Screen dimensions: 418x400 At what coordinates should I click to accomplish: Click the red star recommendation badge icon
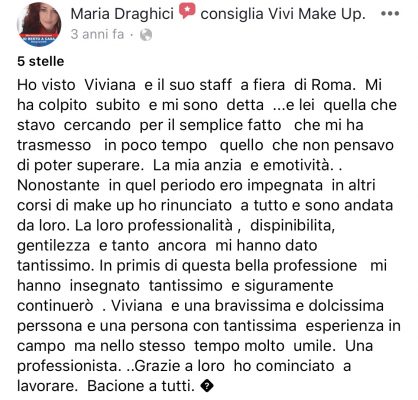[x=187, y=12]
